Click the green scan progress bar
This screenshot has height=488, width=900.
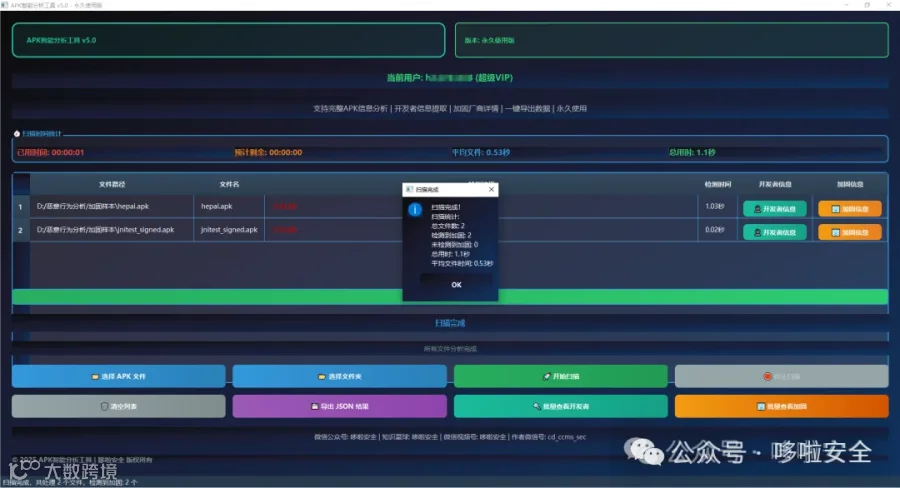(x=450, y=297)
